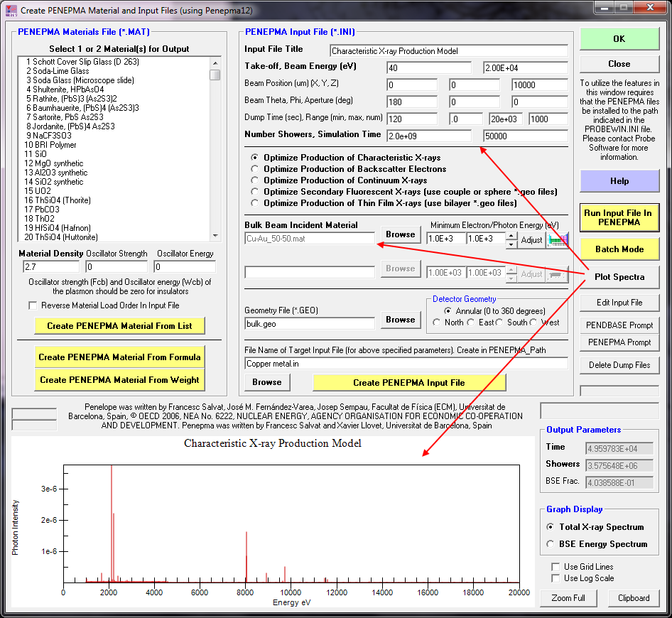Screen dimensions: 672x618
Task: Enable Use Log Scale checkbox
Action: (556, 578)
